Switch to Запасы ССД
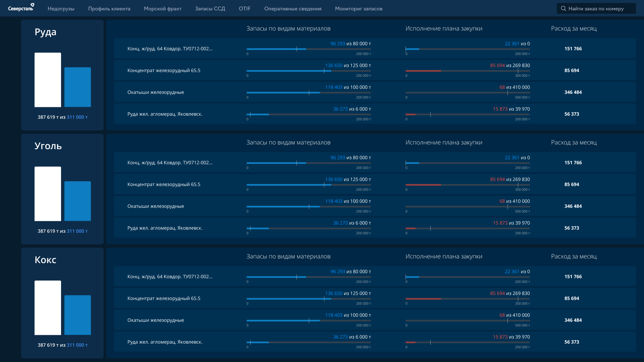Image resolution: width=644 pixels, height=362 pixels. click(210, 9)
